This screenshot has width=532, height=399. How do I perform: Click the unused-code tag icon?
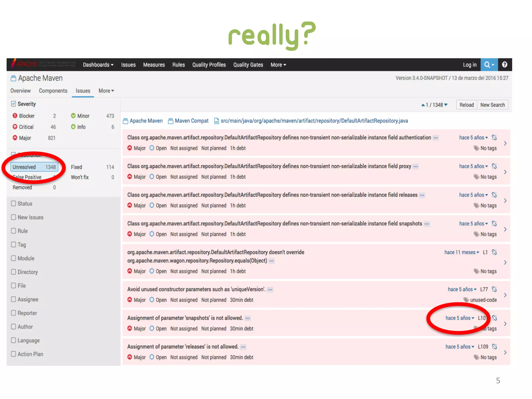466,300
